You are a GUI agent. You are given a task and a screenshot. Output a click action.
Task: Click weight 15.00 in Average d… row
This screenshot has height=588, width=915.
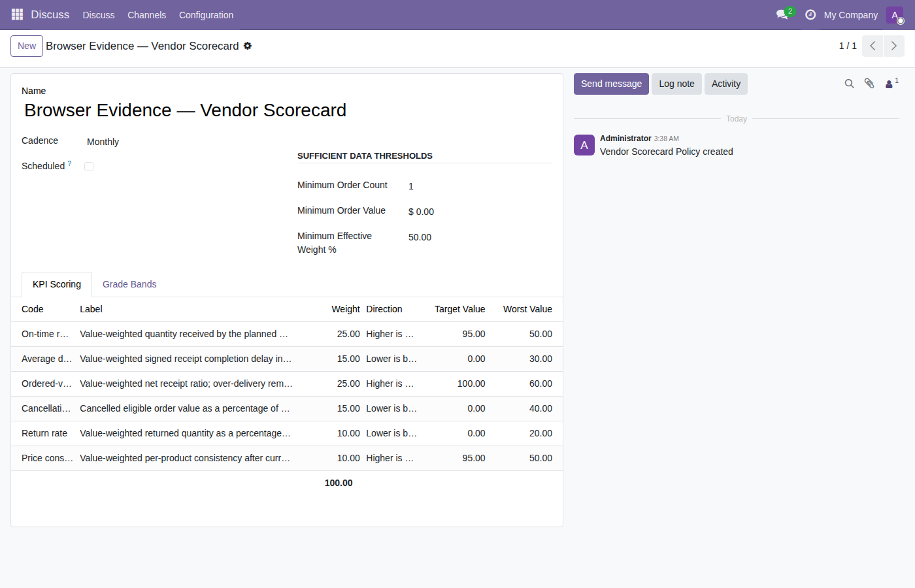pos(348,359)
